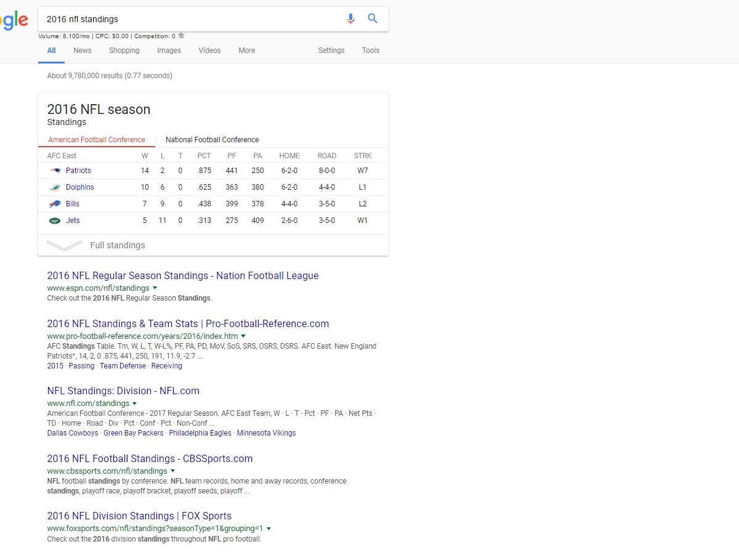Click the Dolphins team logo

[55, 187]
